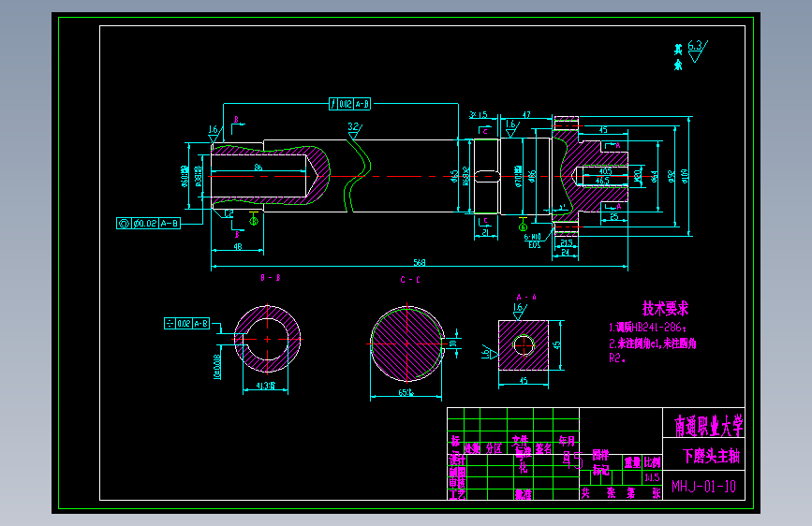Click the 3×1.5 groove dimension
This screenshot has height=526, width=812.
tap(479, 114)
